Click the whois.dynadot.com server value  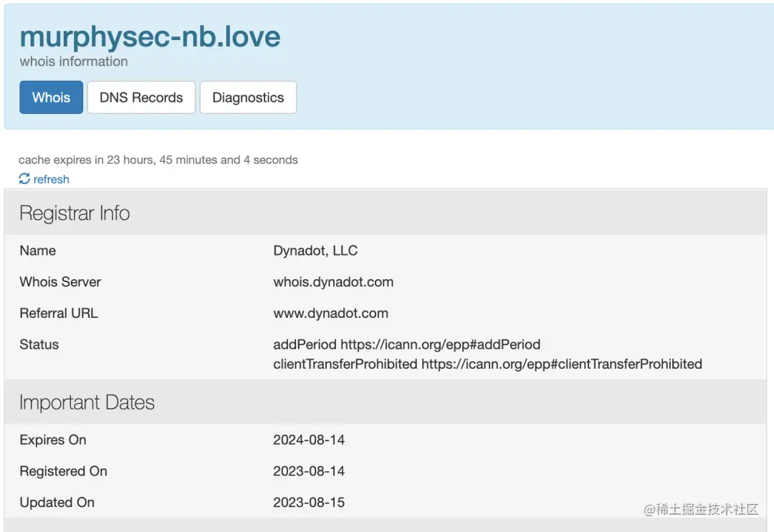point(333,281)
